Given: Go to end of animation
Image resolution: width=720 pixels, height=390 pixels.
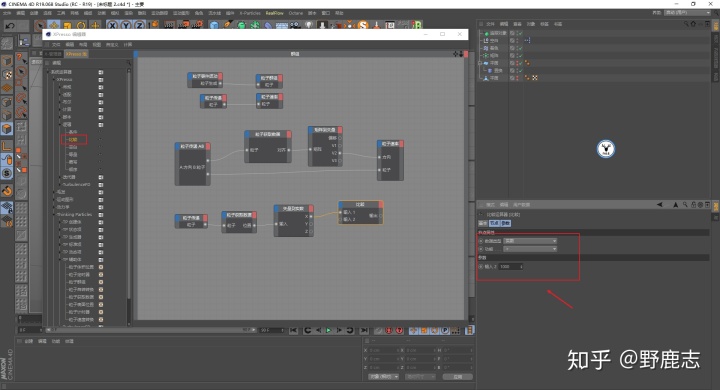Looking at the screenshot, I should [364, 331].
